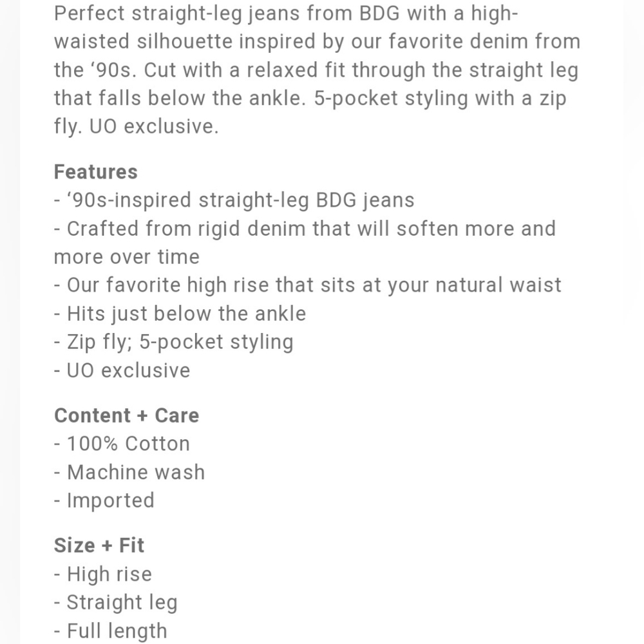Click 'fly. UO exclusive.' paragraph ending
The width and height of the screenshot is (644, 644).
137,126
